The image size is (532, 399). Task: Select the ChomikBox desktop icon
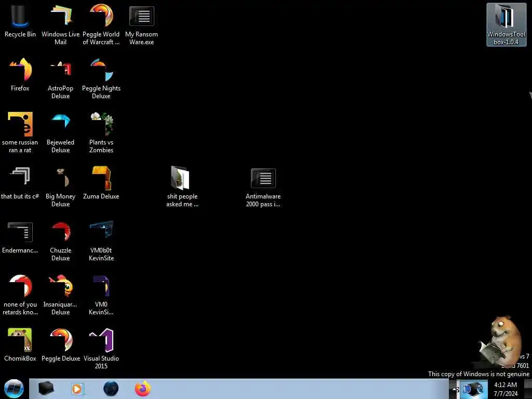20,345
